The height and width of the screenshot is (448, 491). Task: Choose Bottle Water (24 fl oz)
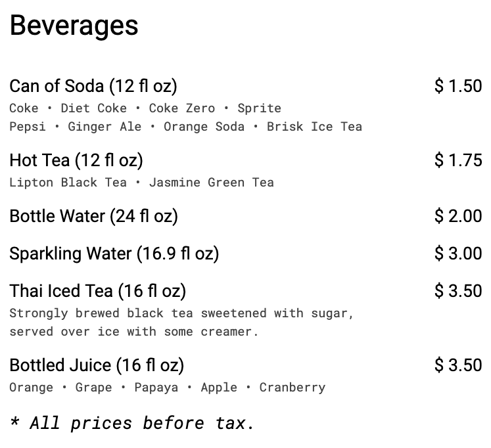[93, 216]
